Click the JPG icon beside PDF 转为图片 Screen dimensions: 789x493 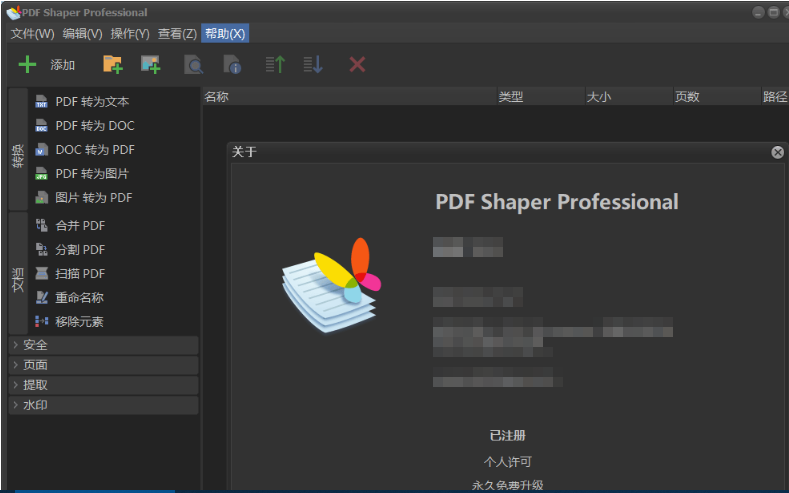41,174
